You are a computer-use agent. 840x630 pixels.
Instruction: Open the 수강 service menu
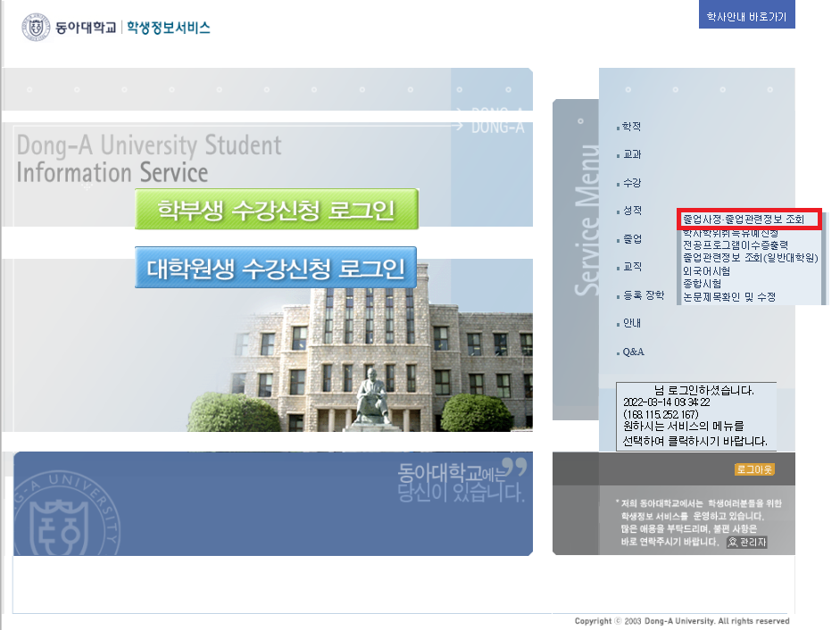[x=632, y=183]
